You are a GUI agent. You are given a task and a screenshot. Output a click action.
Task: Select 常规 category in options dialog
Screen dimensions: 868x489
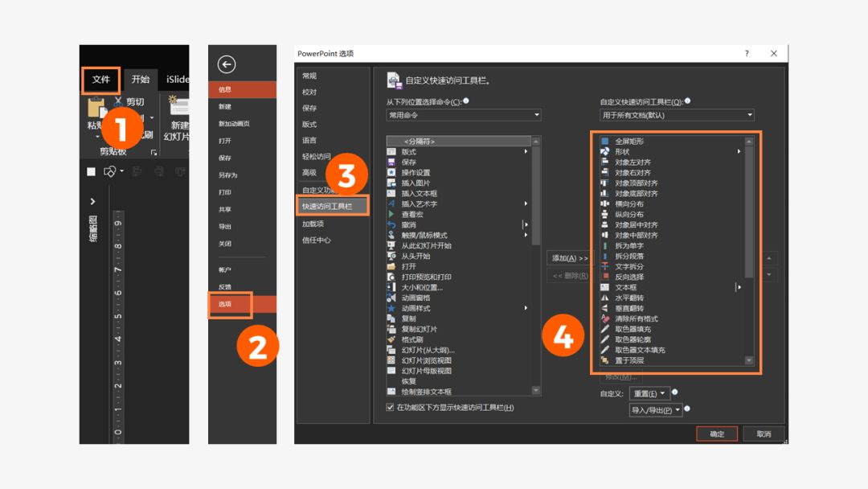coord(309,76)
